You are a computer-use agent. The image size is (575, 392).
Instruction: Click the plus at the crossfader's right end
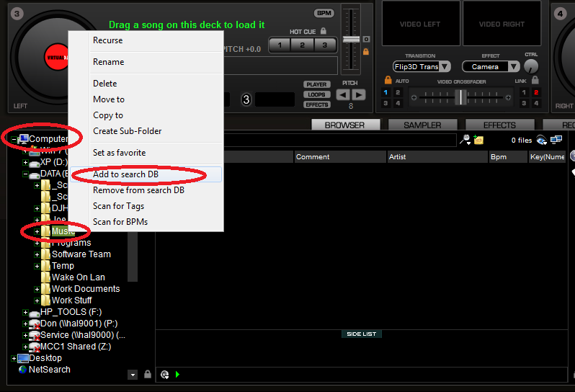[x=508, y=97]
